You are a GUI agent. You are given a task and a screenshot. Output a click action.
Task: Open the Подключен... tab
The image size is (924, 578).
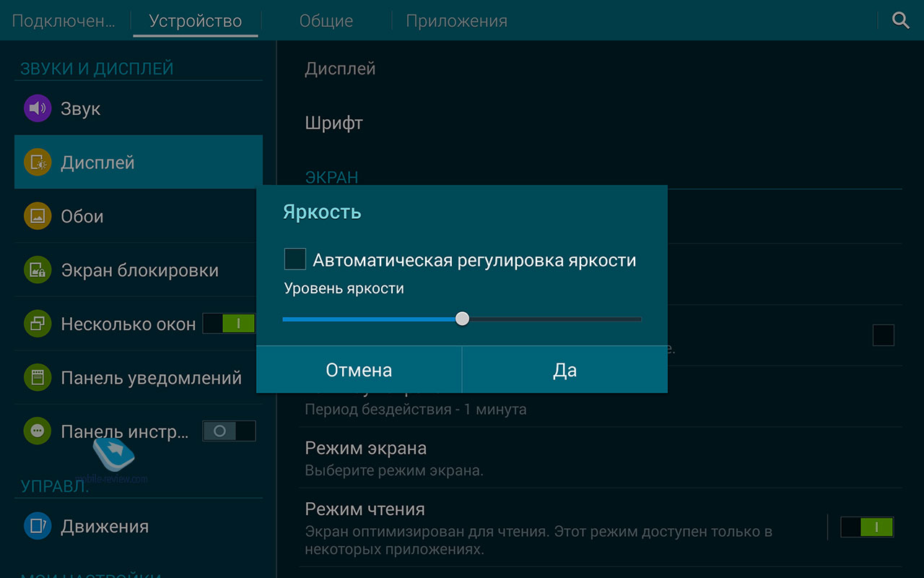point(64,21)
